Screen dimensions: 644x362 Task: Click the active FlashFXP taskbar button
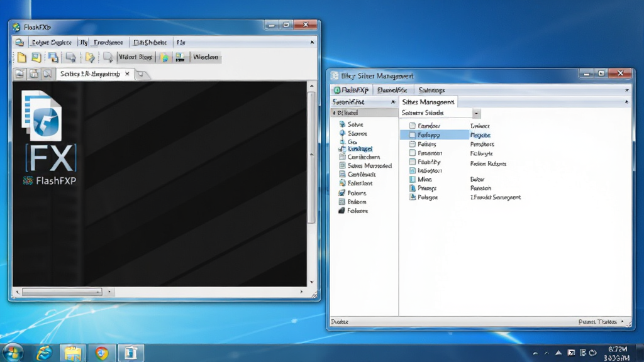point(131,353)
